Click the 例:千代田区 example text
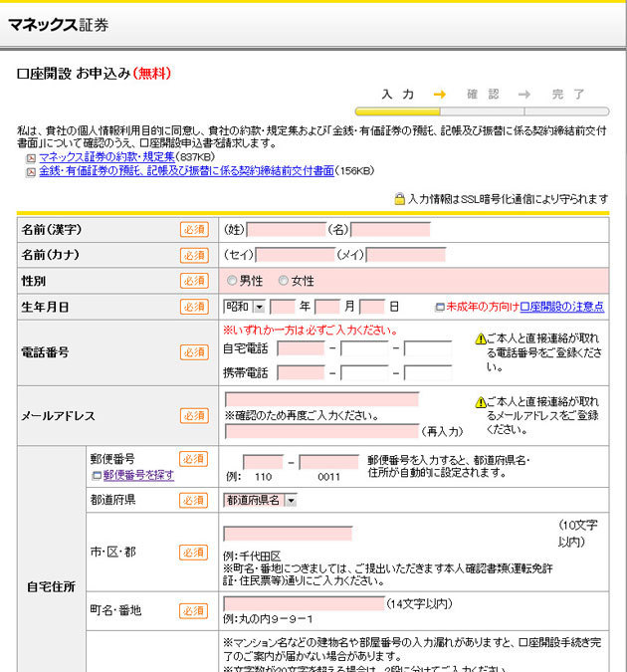 click(x=252, y=557)
